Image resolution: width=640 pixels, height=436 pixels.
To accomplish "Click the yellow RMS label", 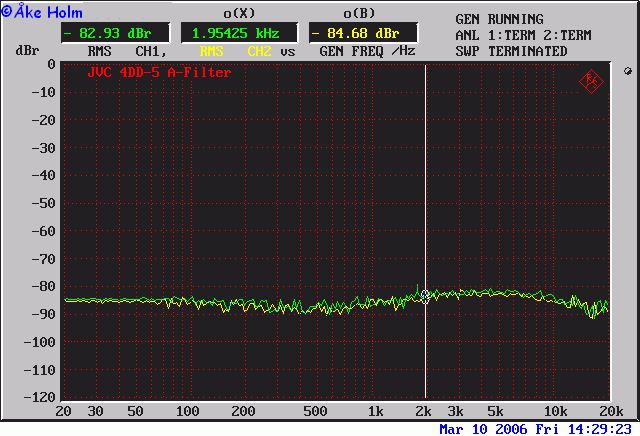I will [211, 51].
